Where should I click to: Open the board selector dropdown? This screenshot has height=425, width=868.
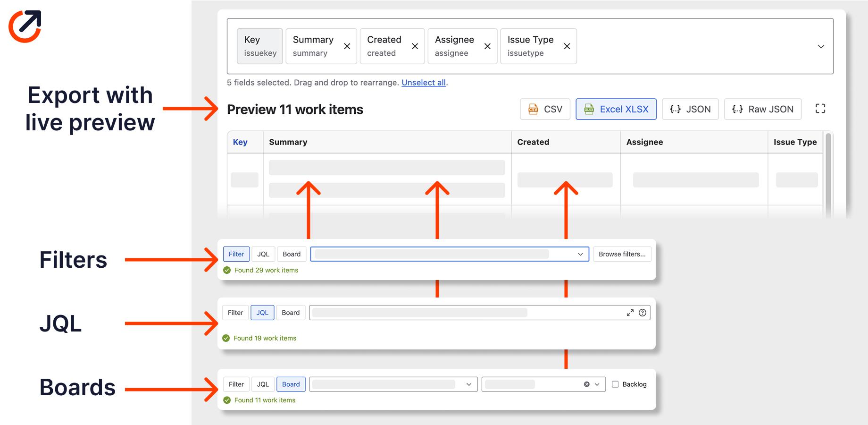pyautogui.click(x=468, y=384)
